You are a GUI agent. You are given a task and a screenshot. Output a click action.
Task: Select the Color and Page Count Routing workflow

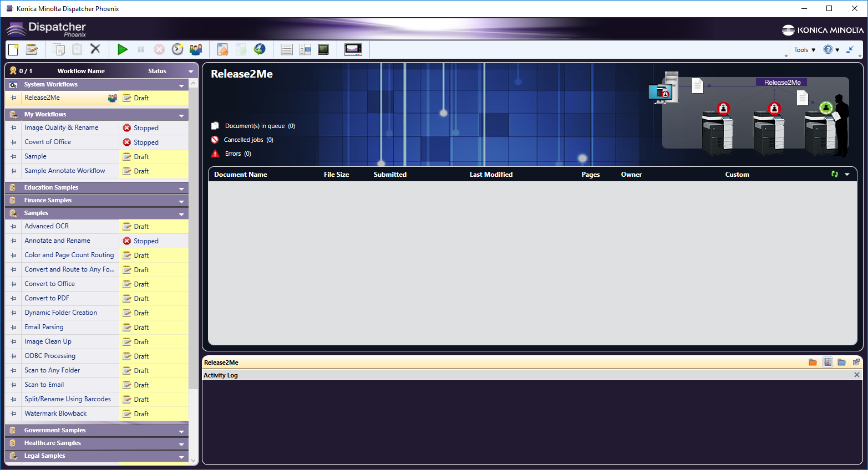[x=97, y=255]
